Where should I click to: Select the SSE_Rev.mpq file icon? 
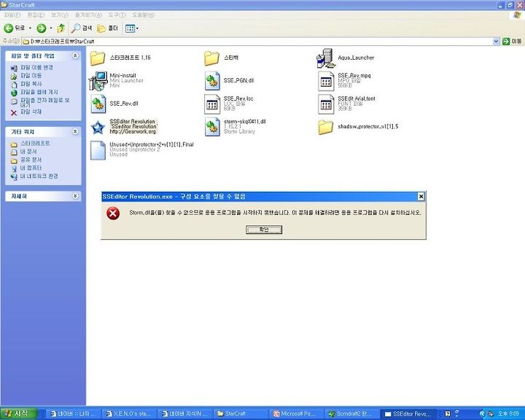tap(326, 81)
